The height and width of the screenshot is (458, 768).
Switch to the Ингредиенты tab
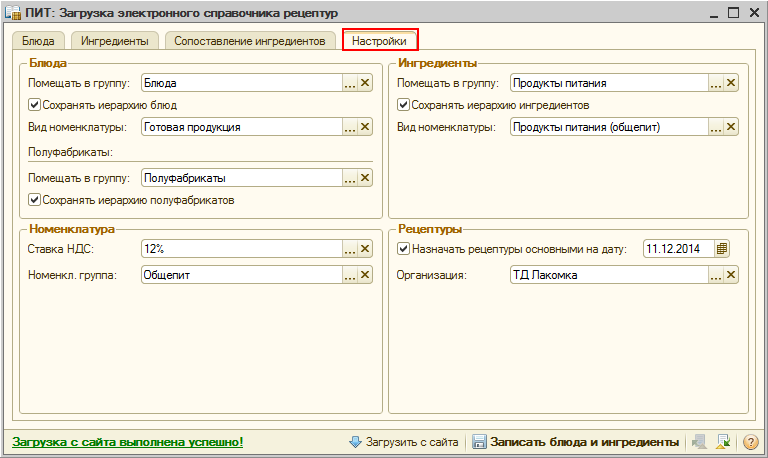115,41
